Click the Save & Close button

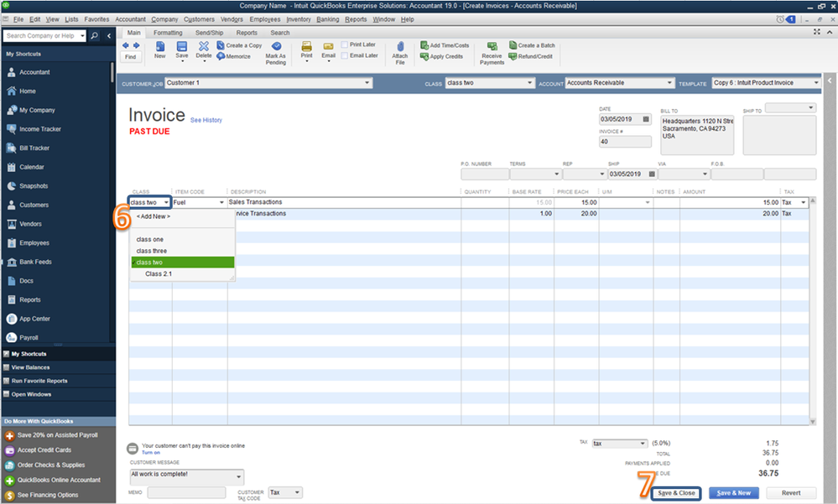[x=677, y=493]
